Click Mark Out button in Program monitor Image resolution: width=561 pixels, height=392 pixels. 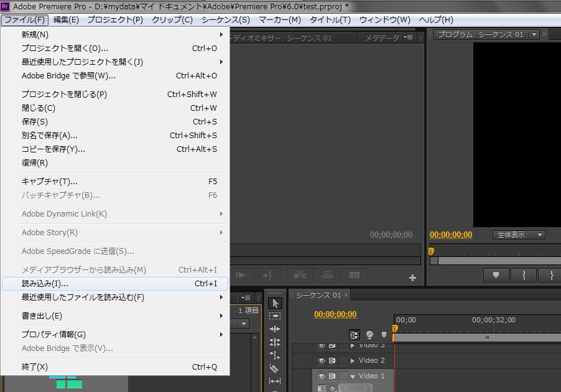click(551, 275)
